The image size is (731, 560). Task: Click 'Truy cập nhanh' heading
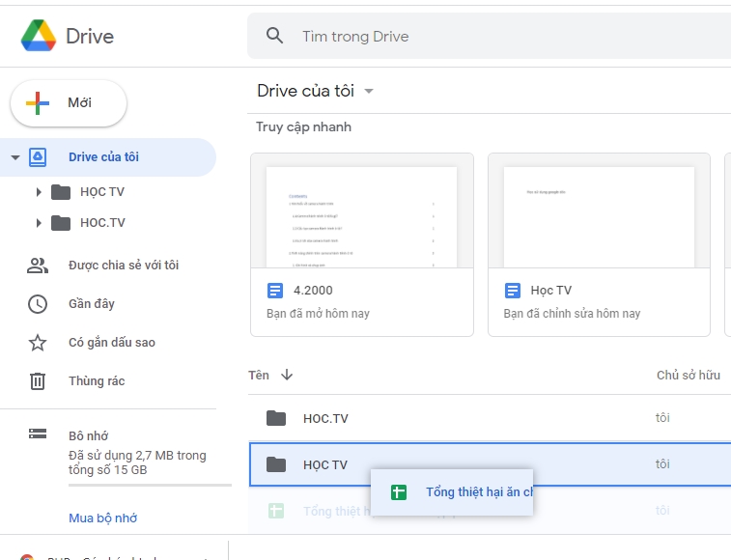point(303,126)
